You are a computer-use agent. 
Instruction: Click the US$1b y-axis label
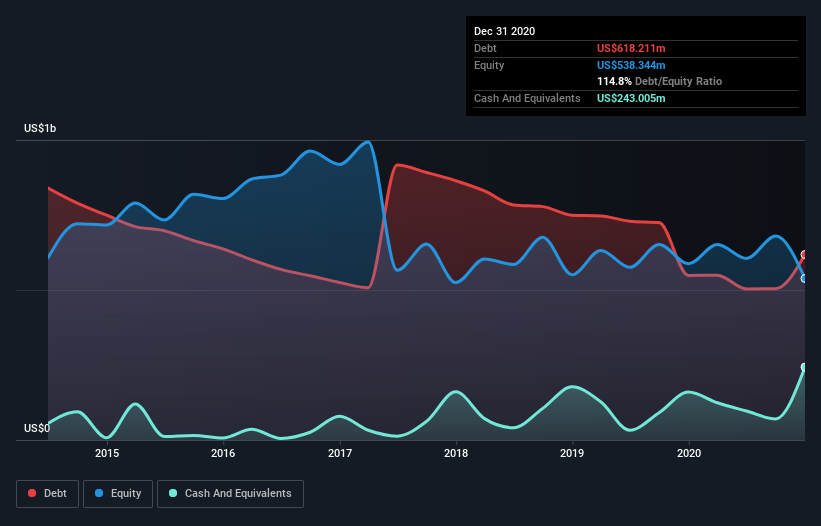point(40,128)
